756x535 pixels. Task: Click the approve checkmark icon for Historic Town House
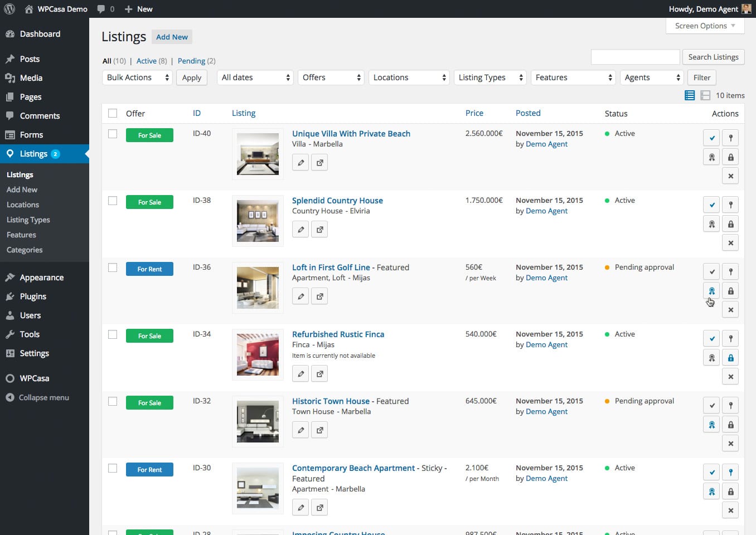(711, 405)
